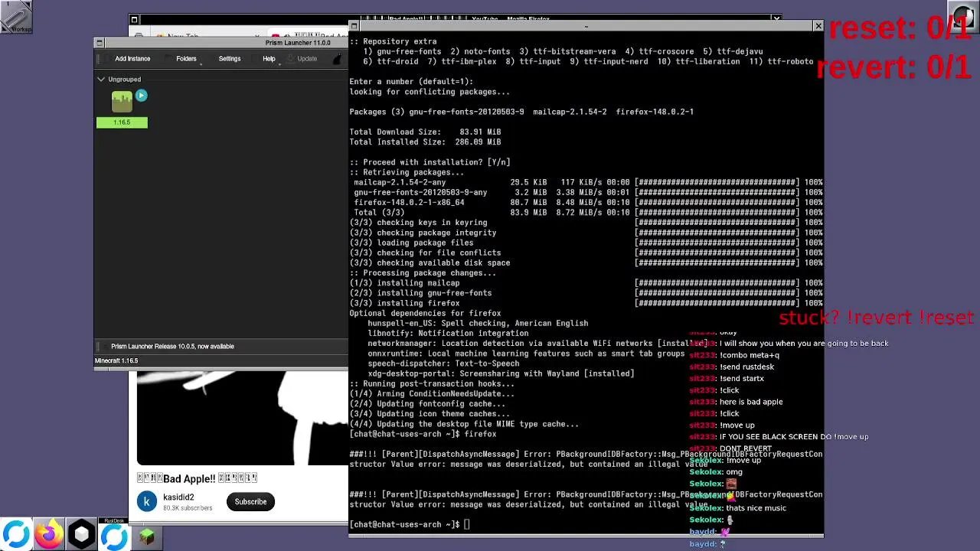
Task: Click the running indicator on the 1.16.5 instance
Action: 141,96
